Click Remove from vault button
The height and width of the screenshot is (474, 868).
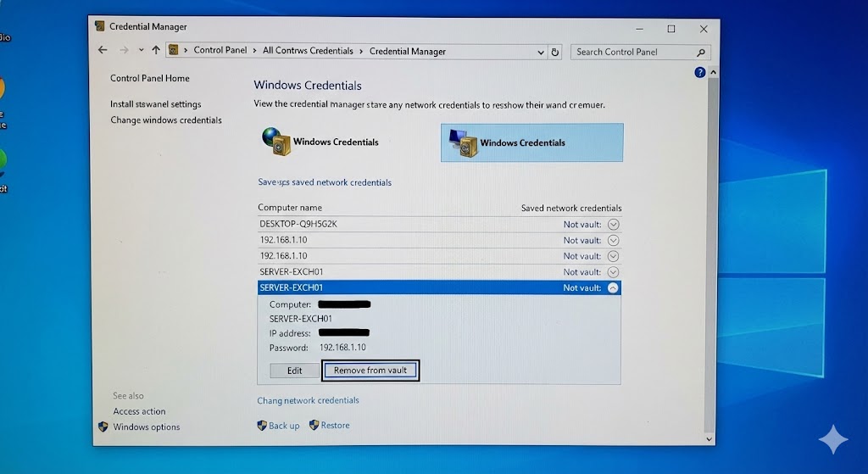370,371
